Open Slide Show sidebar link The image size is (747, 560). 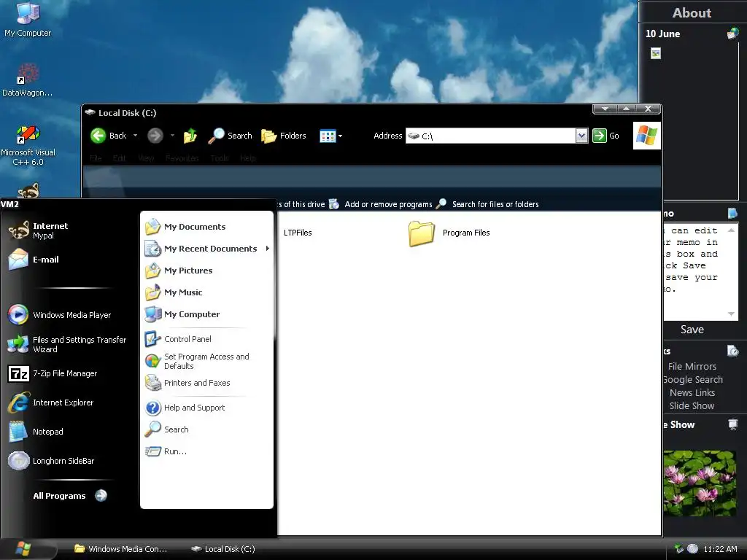(692, 405)
